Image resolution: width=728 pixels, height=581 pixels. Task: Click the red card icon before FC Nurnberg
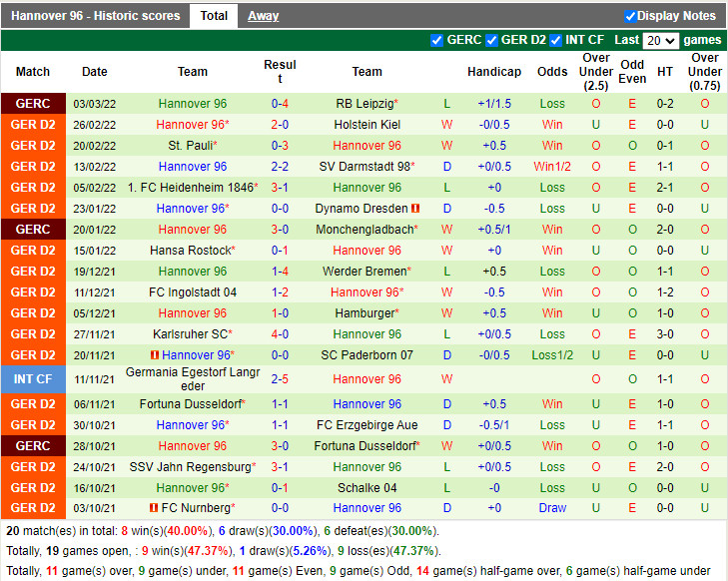(x=154, y=508)
